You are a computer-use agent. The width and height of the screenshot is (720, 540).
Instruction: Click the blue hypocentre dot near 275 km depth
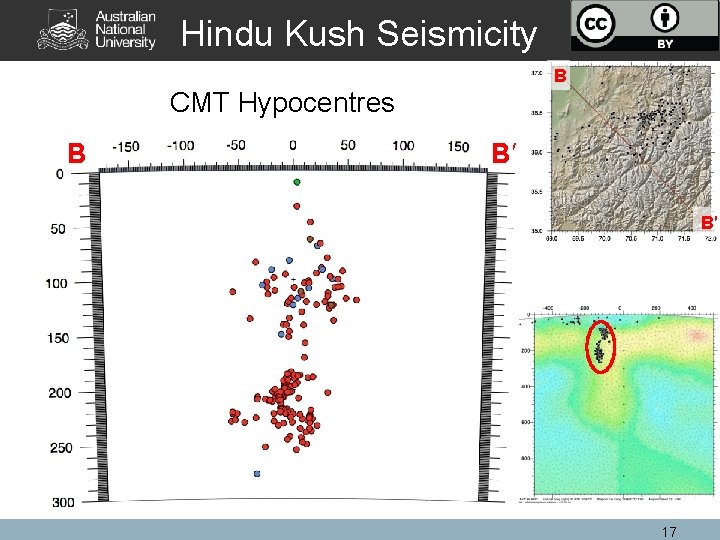point(257,473)
